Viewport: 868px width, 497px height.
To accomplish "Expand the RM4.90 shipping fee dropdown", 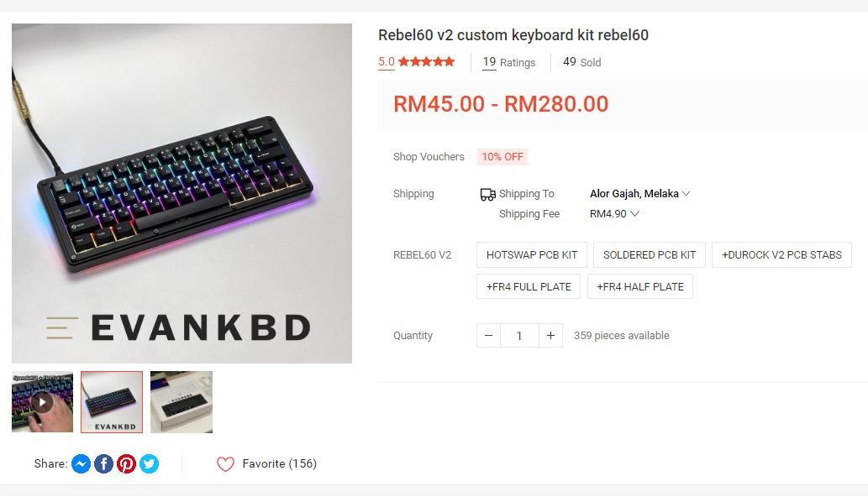I will (x=614, y=214).
